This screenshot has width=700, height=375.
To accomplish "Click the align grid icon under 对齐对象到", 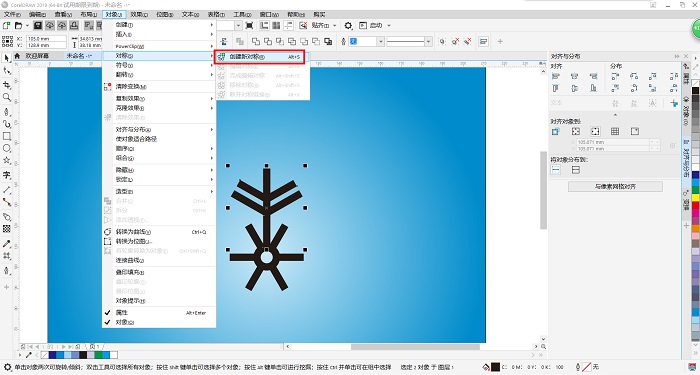I will point(615,131).
